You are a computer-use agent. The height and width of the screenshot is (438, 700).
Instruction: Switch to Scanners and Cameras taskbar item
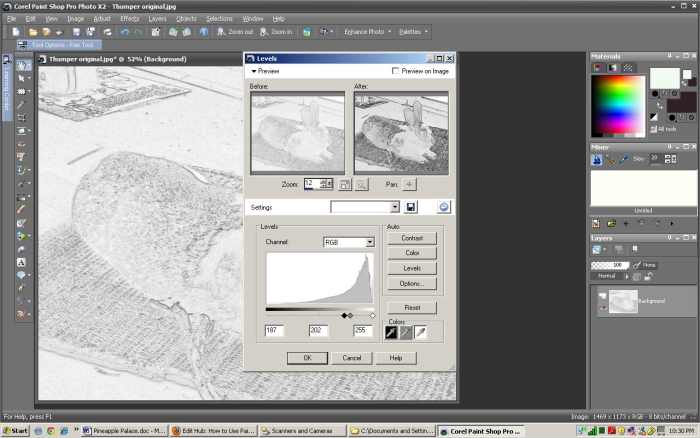pos(302,431)
